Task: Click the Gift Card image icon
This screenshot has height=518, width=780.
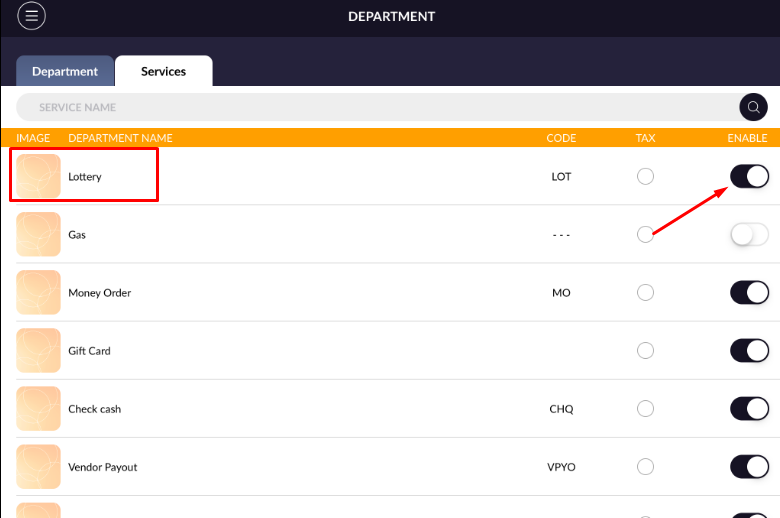Action: 38,351
